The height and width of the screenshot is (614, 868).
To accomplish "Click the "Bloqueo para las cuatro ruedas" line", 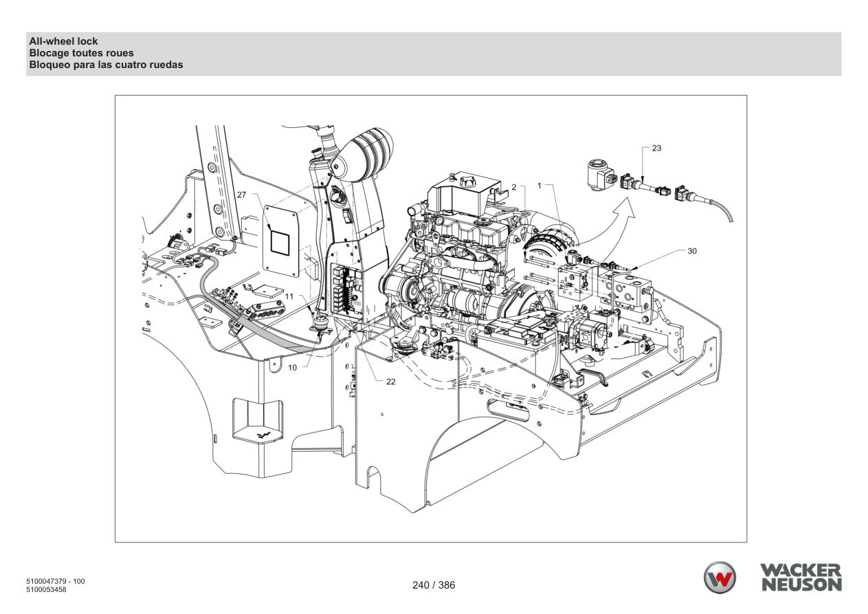I will coord(106,65).
